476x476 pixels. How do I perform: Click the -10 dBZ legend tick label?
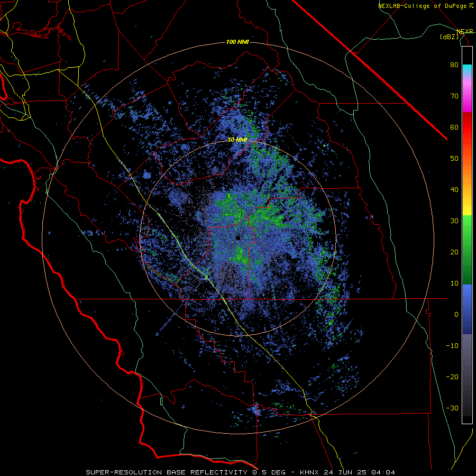tap(452, 345)
